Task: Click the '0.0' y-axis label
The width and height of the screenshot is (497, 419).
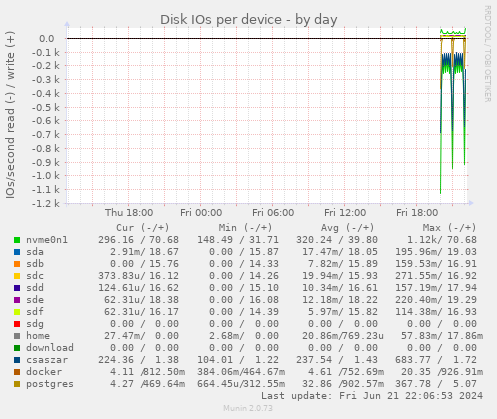Action: [47, 39]
